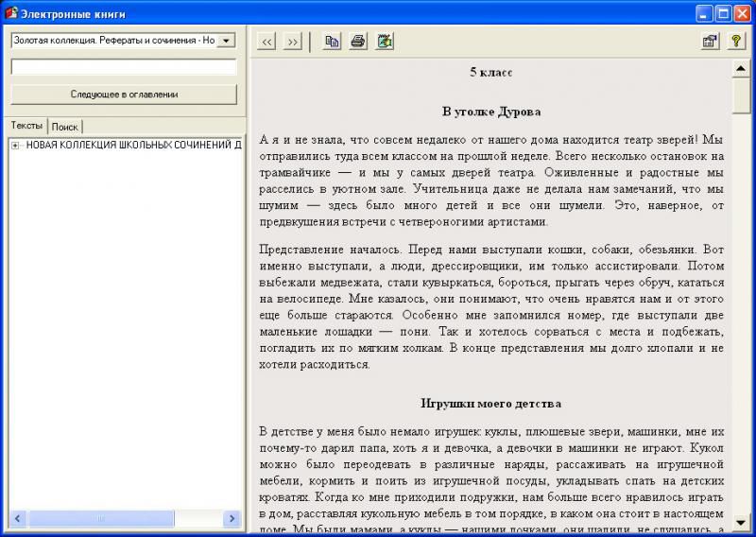Click the next page double-arrow button
756x537 pixels.
coord(292,42)
